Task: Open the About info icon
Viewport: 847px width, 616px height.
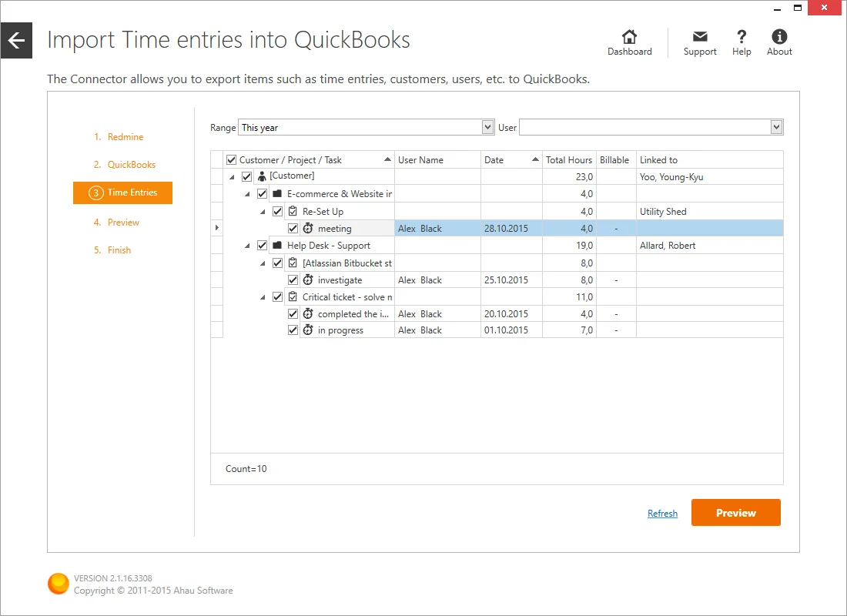Action: pyautogui.click(x=779, y=36)
